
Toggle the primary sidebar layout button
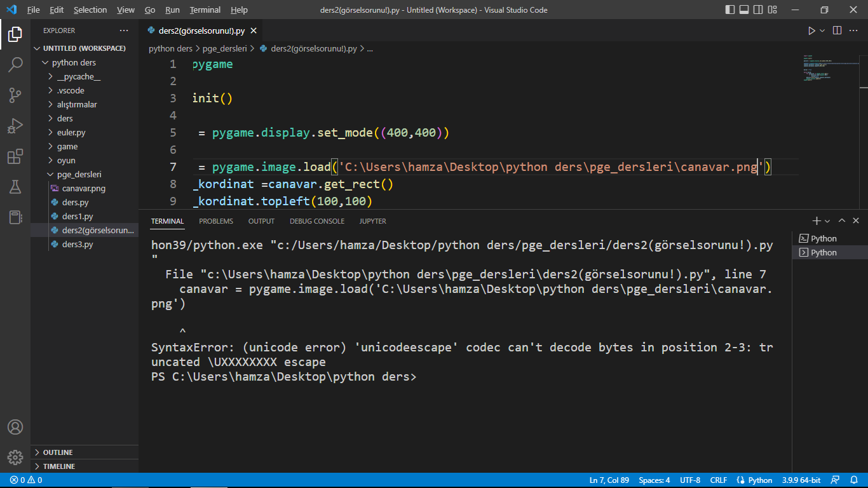click(x=729, y=10)
